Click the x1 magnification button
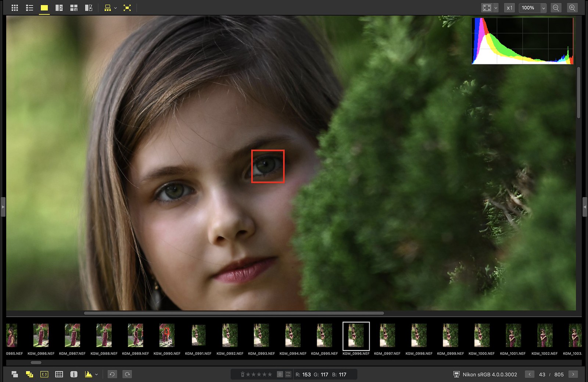Viewport: 588px width, 382px height. click(509, 8)
